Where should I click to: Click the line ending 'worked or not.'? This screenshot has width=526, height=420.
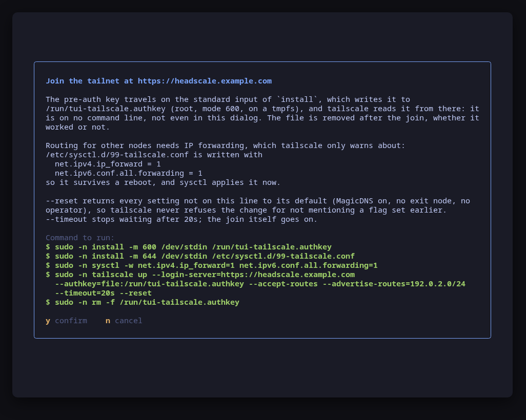tap(78, 127)
